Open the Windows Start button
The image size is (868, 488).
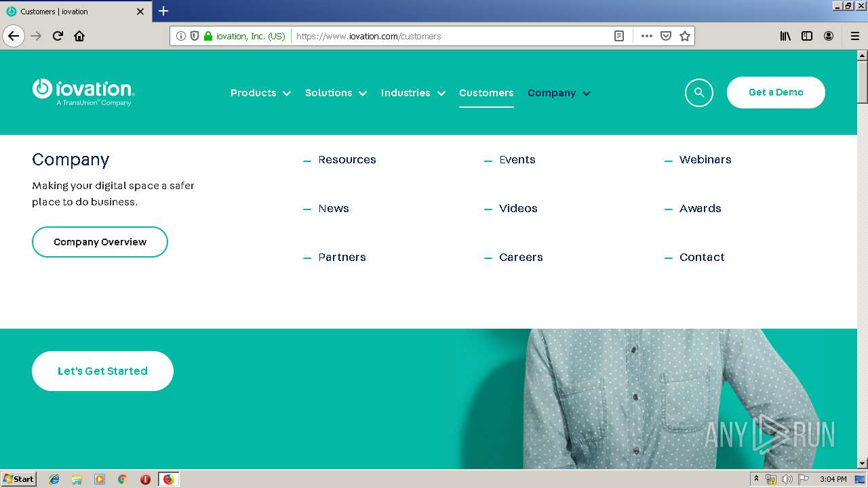point(19,479)
